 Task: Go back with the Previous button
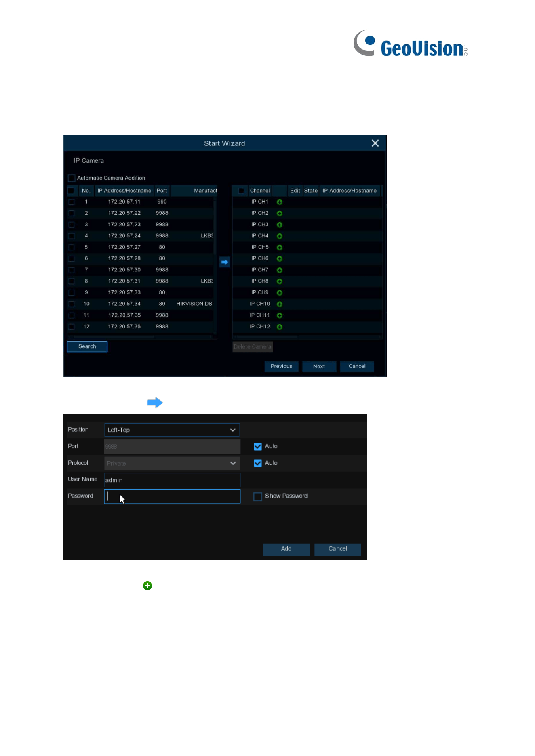(281, 366)
